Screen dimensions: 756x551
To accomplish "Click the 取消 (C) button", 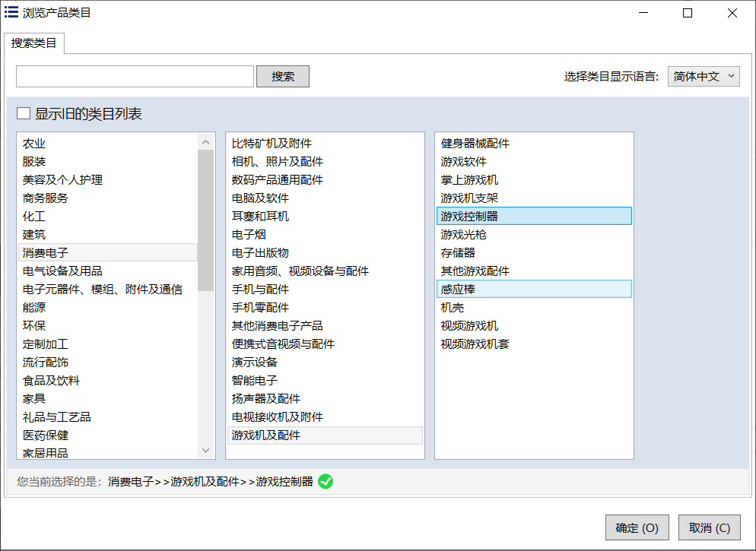I will (710, 528).
